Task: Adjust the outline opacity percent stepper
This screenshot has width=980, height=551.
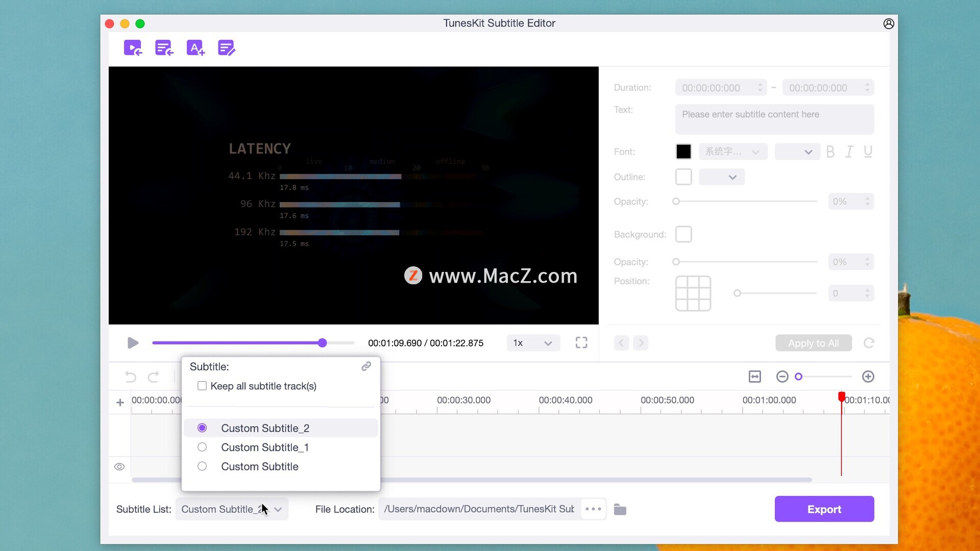Action: coord(867,202)
